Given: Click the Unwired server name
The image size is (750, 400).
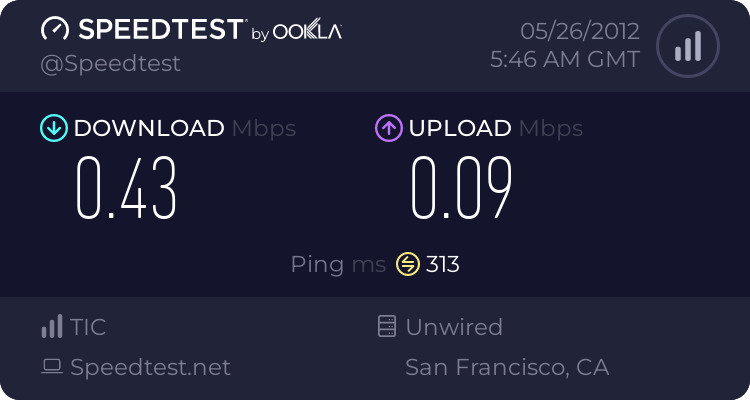Looking at the screenshot, I should point(454,327).
